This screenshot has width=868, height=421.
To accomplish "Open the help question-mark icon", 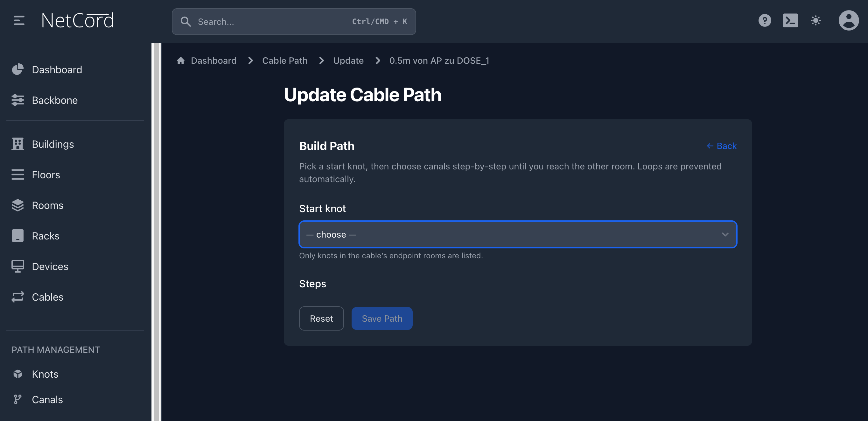I will 765,21.
